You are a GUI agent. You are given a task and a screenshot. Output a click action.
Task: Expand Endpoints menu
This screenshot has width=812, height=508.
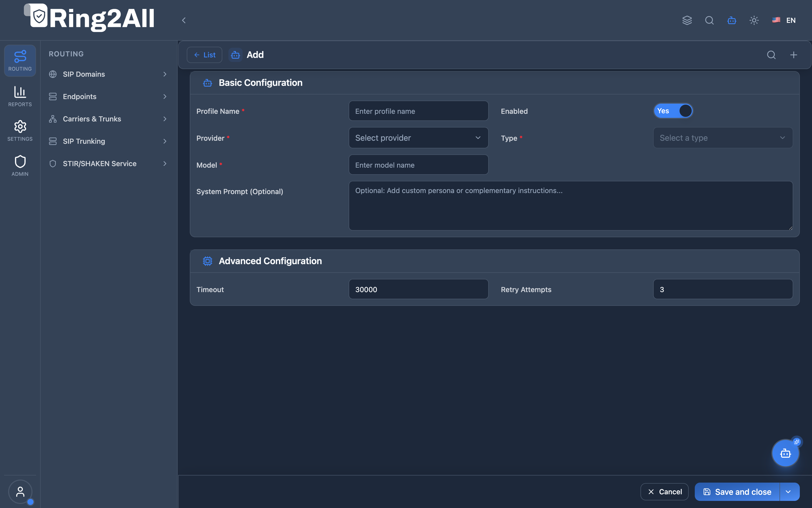(x=108, y=97)
